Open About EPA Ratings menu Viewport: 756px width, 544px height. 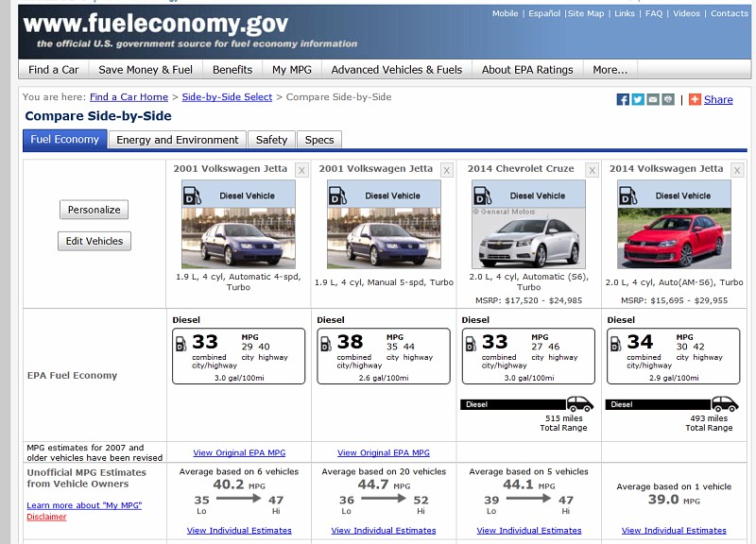click(527, 69)
